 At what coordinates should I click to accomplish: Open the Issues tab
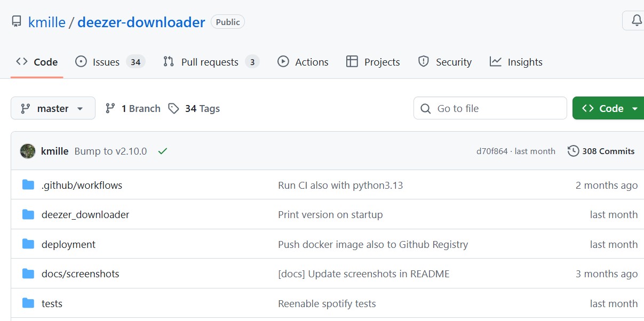pos(110,62)
